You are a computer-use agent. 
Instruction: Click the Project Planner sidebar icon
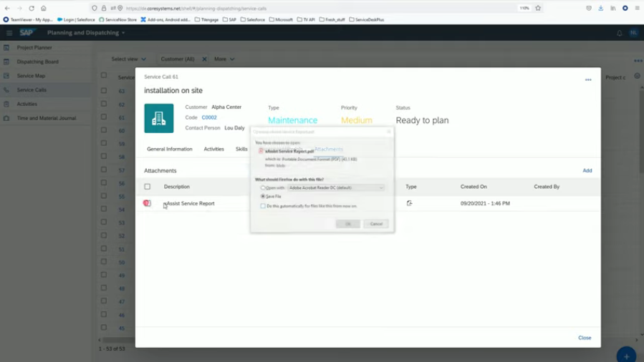6,47
